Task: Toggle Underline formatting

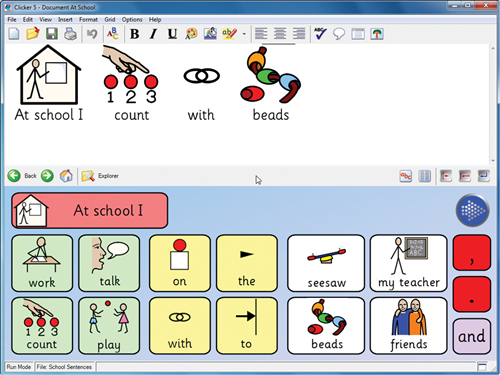Action: [x=172, y=34]
